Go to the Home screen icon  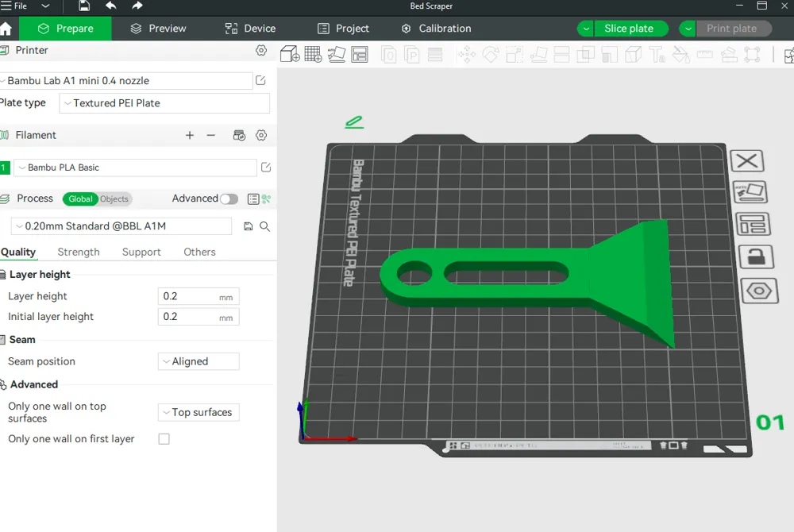point(6,29)
